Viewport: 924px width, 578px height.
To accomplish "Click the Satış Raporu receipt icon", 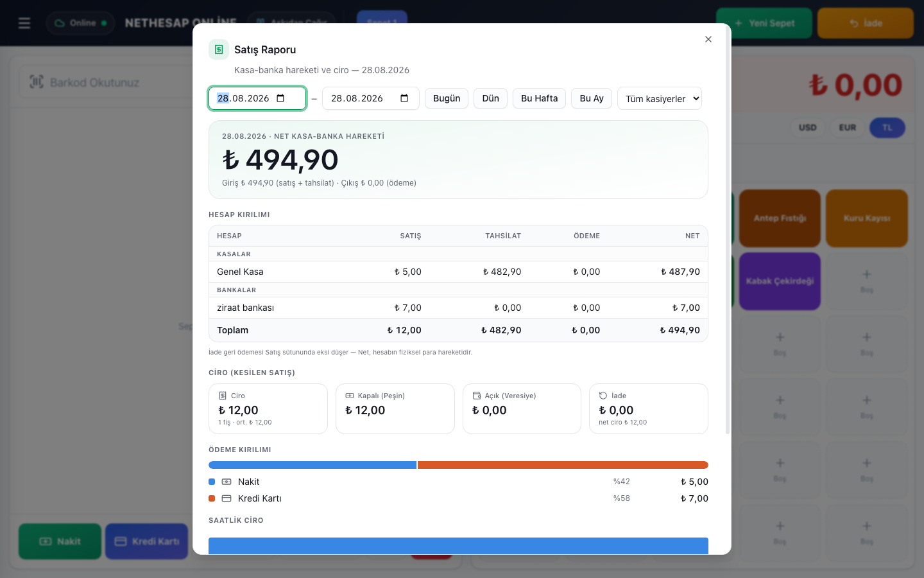I will point(219,49).
